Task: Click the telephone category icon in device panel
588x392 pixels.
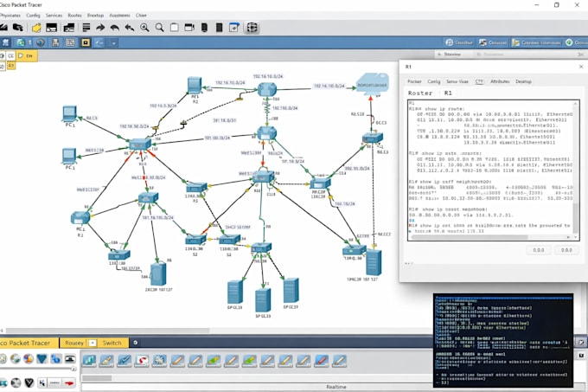Action: [x=70, y=359]
